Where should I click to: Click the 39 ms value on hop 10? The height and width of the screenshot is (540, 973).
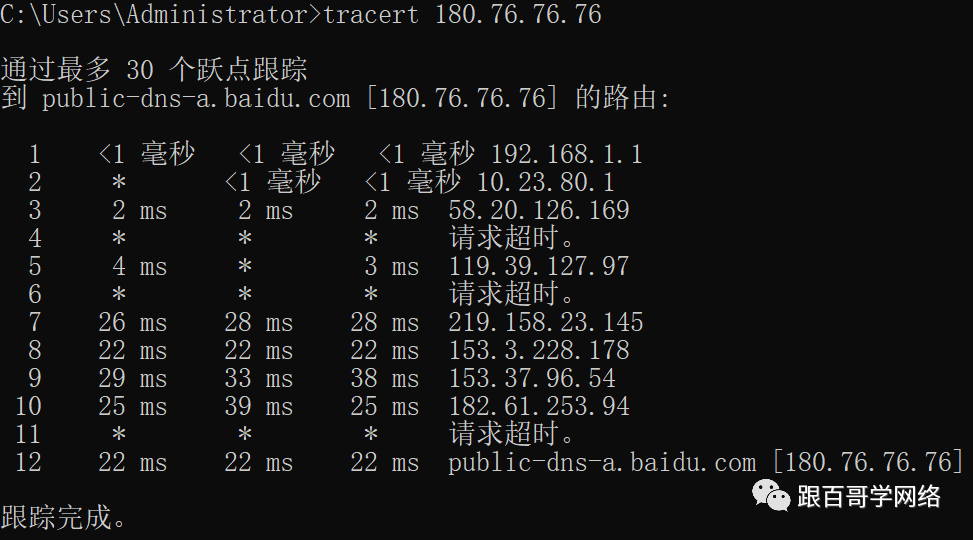tap(259, 406)
